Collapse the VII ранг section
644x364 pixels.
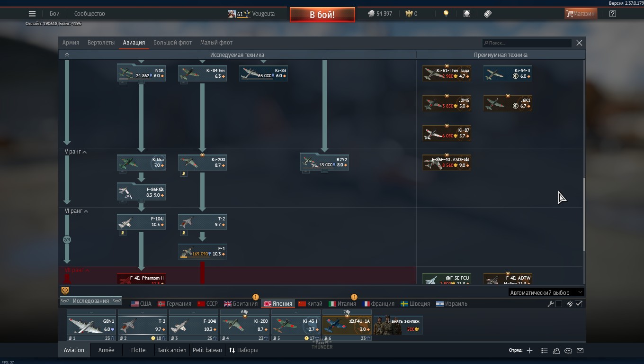coord(77,270)
